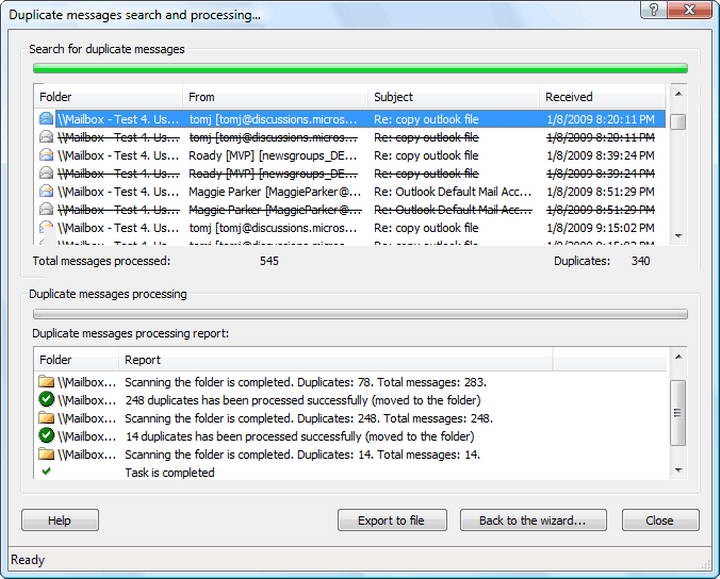Image resolution: width=720 pixels, height=579 pixels.
Task: Sort messages by Folder column header
Action: [108, 97]
